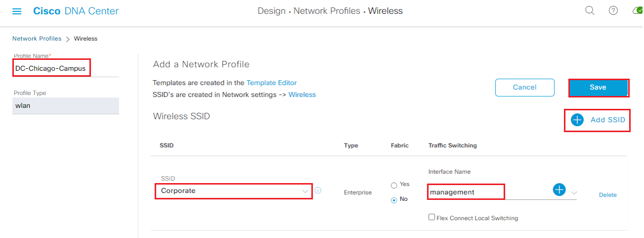This screenshot has height=238, width=644.
Task: Enable Flex Connect Local Switching checkbox
Action: pos(432,217)
